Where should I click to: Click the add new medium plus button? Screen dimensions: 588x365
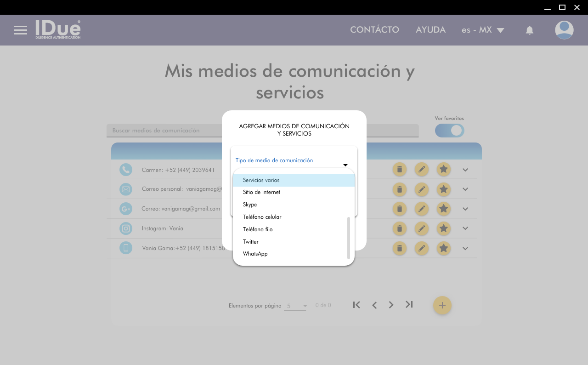click(x=442, y=305)
